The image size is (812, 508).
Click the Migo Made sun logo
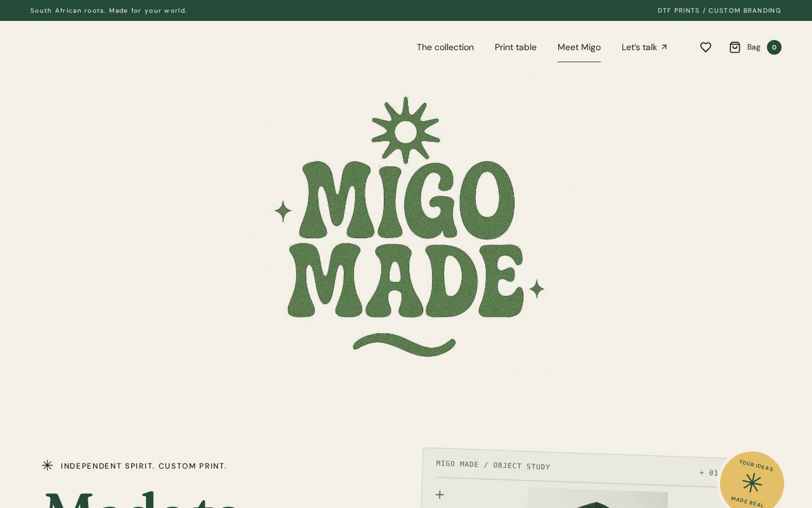(x=409, y=227)
